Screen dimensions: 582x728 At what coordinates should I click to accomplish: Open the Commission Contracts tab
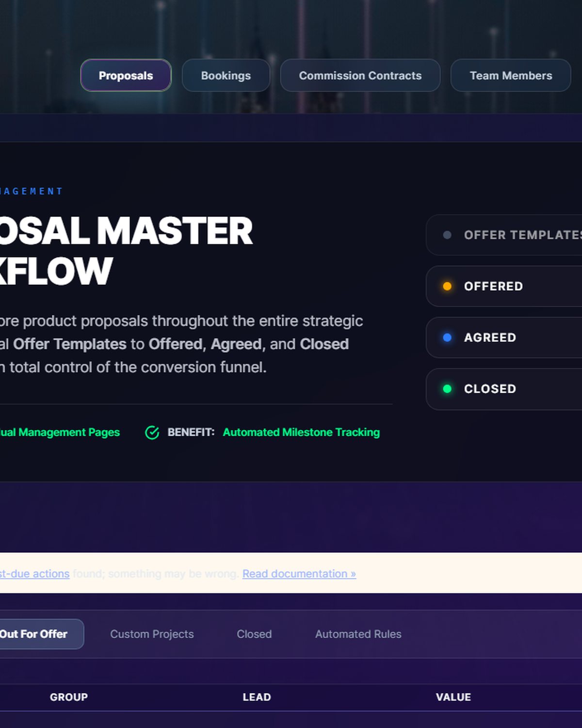[360, 75]
